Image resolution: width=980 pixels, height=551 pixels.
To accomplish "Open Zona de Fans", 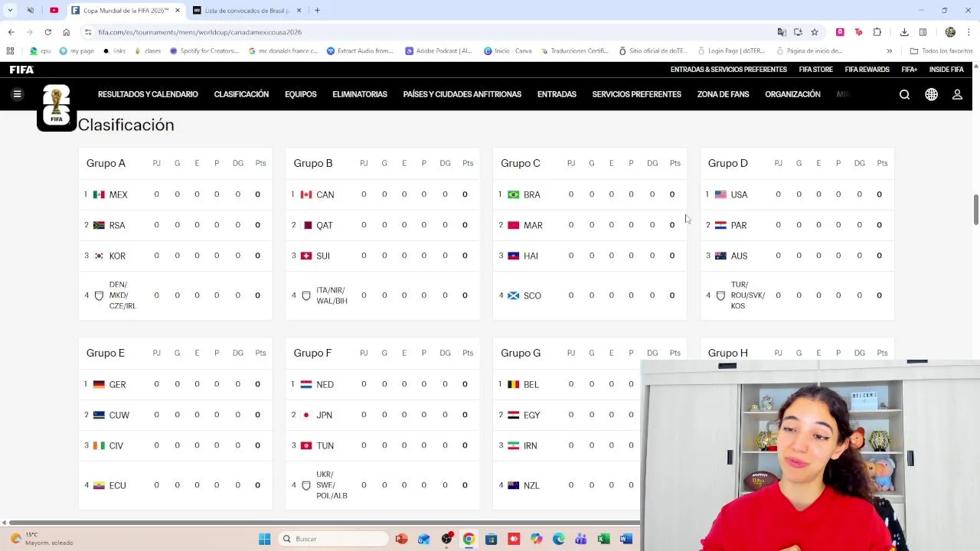I will [x=723, y=94].
